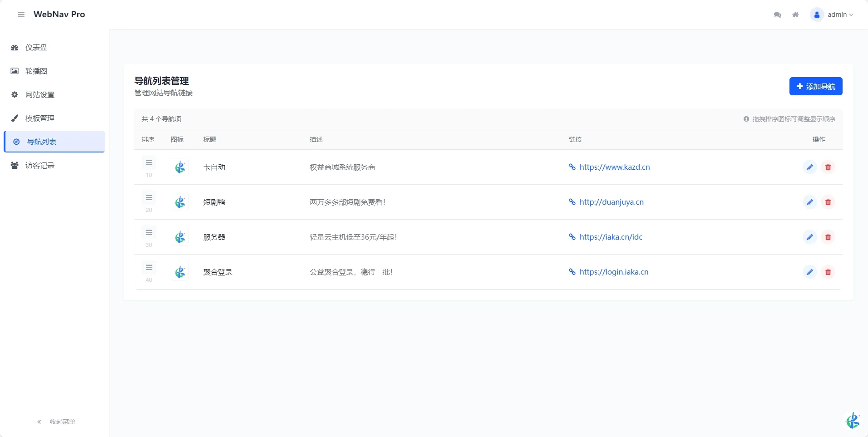The height and width of the screenshot is (437, 868).
Task: Open the chat message icon in top bar
Action: click(777, 14)
